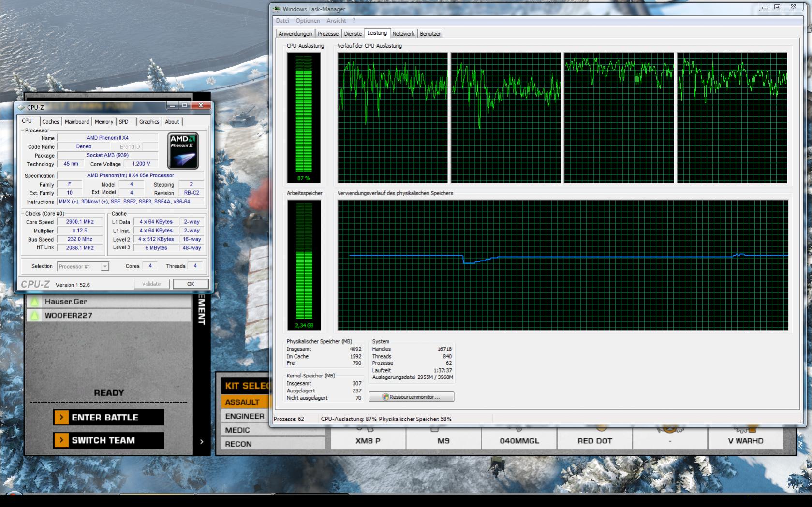Click the Core Voltage value '1.200 V'
The height and width of the screenshot is (507, 812).
click(x=141, y=164)
